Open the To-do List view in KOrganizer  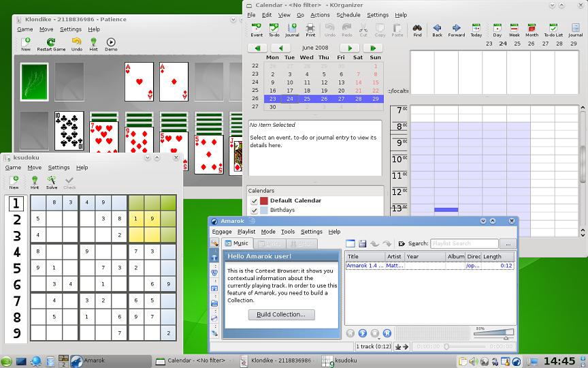point(553,30)
